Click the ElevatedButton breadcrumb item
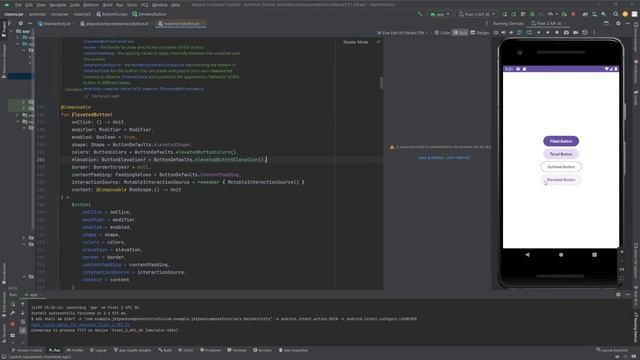 (x=149, y=14)
